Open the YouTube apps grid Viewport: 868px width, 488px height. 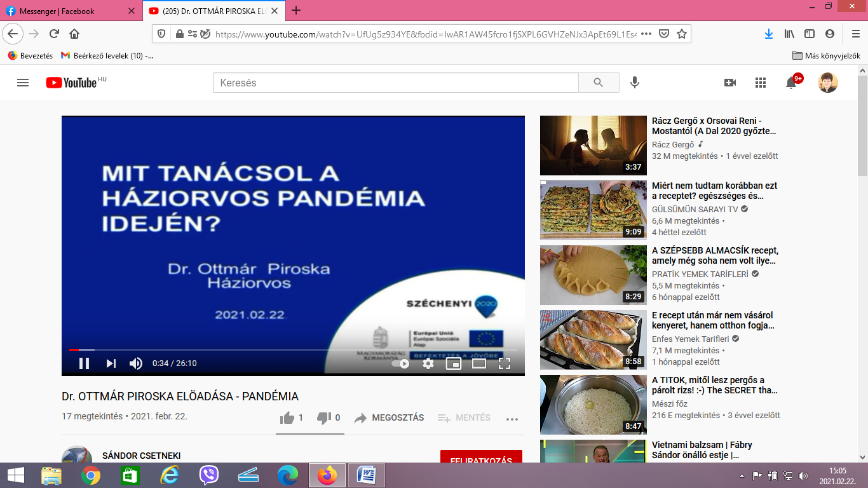pyautogui.click(x=761, y=83)
